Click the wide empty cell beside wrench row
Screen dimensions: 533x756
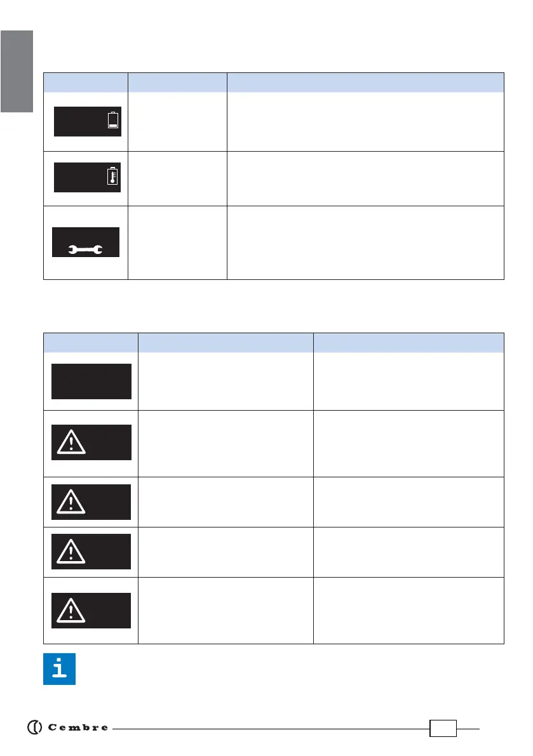365,242
